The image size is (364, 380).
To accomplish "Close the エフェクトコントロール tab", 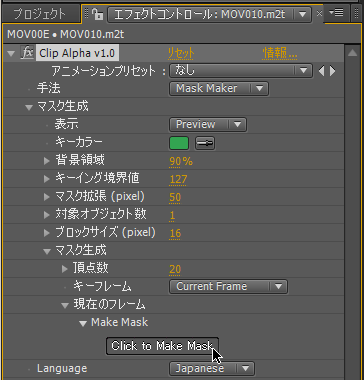I will click(x=319, y=14).
